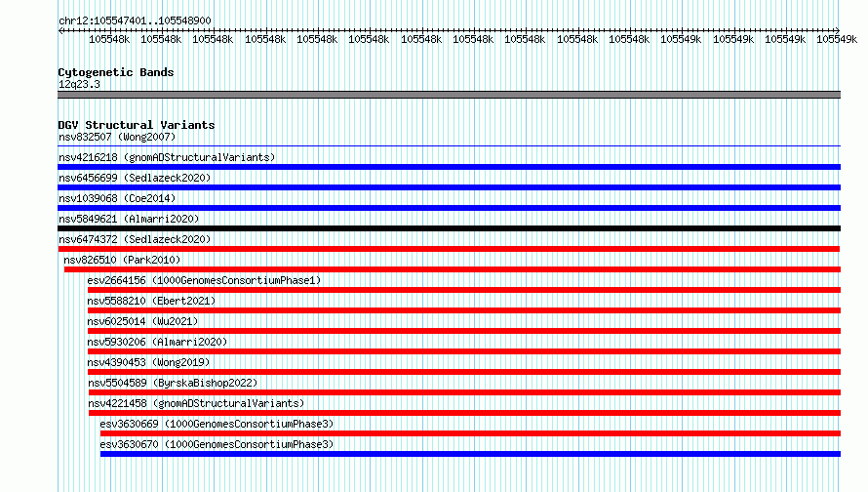Viewport: 868px width, 492px height.
Task: Open the nsv1039068 (Coe2014) label
Action: 117,198
